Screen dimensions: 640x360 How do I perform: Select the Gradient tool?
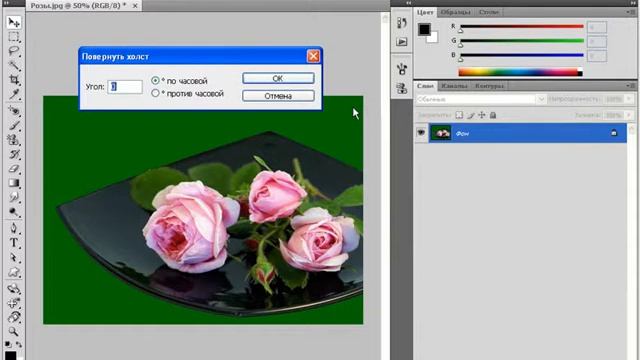tap(13, 183)
